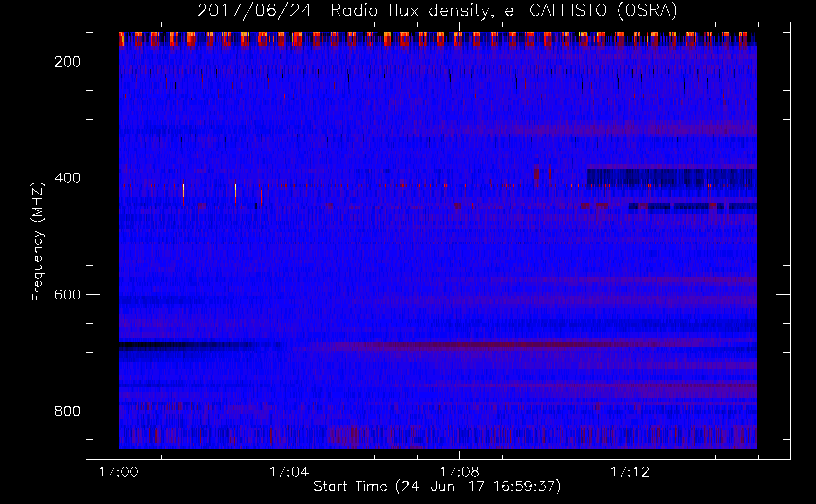This screenshot has height=504, width=816.
Task: Click the 17:00 time tick label
Action: 119,472
